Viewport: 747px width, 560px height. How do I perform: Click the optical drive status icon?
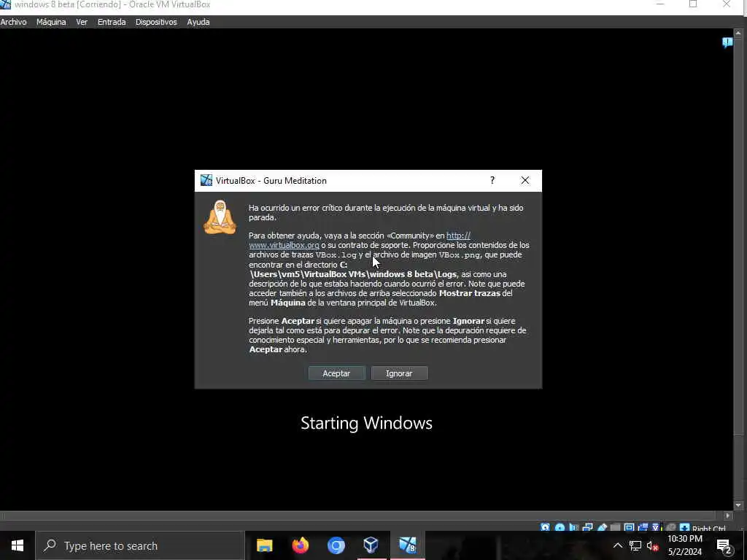click(560, 528)
